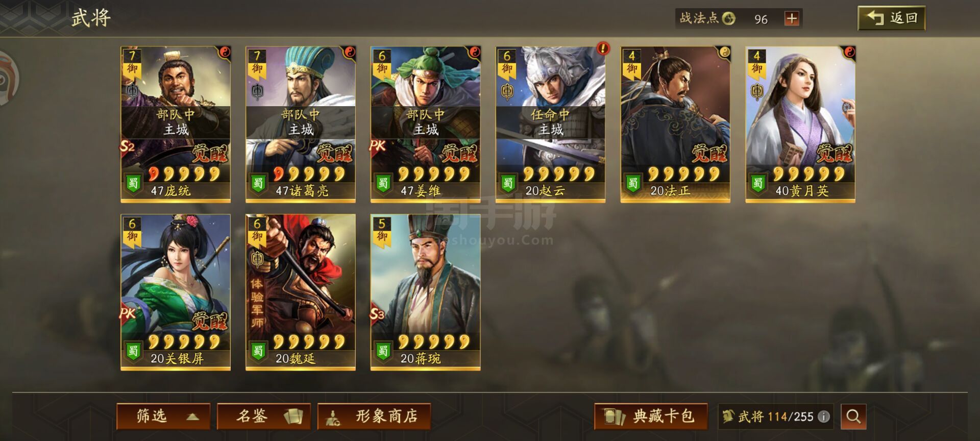Open the 典藏卡包 card pack button

[651, 416]
